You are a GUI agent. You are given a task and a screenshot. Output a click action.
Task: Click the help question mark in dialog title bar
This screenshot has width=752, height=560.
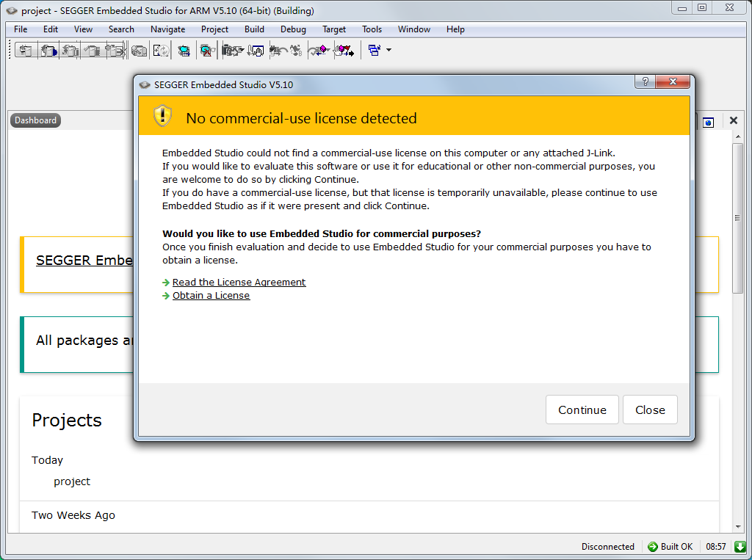pos(645,82)
